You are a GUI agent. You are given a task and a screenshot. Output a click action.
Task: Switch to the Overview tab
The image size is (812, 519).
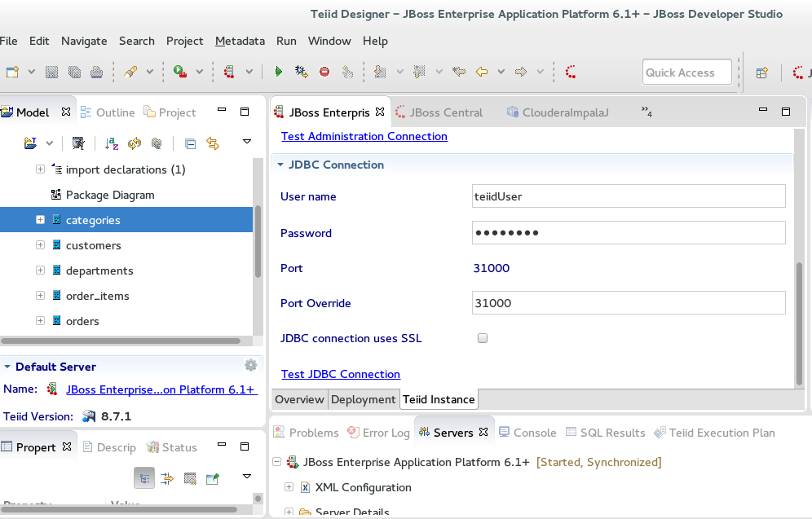(x=299, y=399)
